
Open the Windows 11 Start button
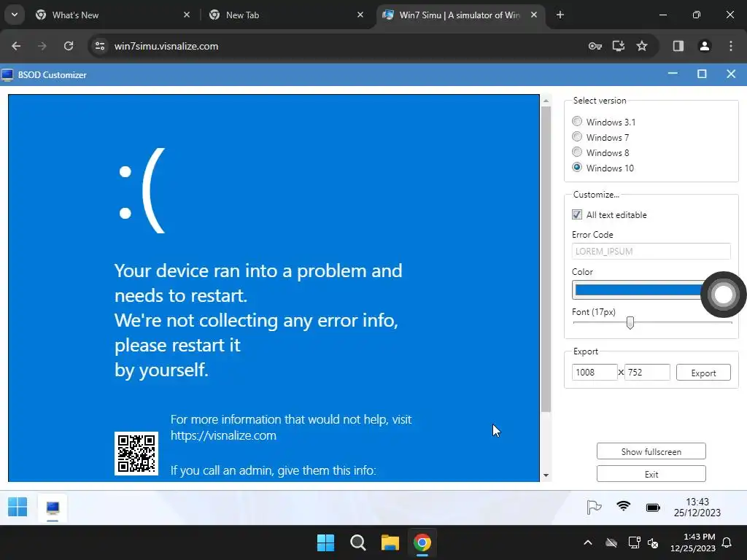click(326, 542)
